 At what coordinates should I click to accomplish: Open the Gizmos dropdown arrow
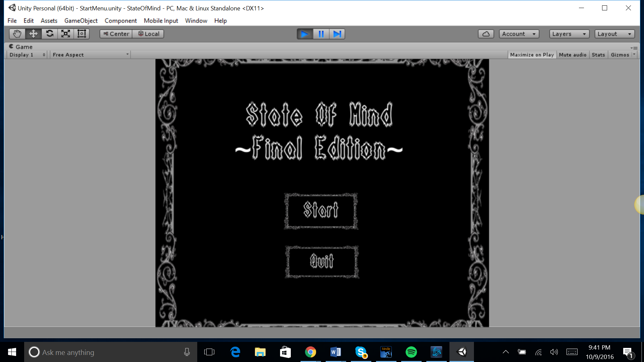[634, 55]
